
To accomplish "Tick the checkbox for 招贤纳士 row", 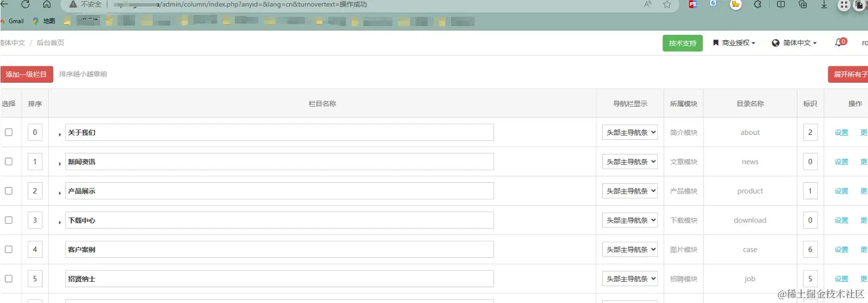I will (x=9, y=279).
